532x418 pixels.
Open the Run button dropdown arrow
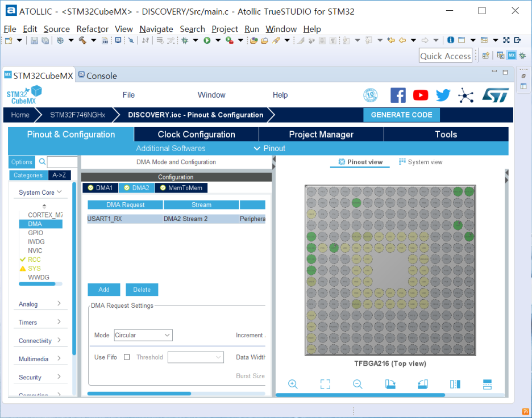[218, 40]
